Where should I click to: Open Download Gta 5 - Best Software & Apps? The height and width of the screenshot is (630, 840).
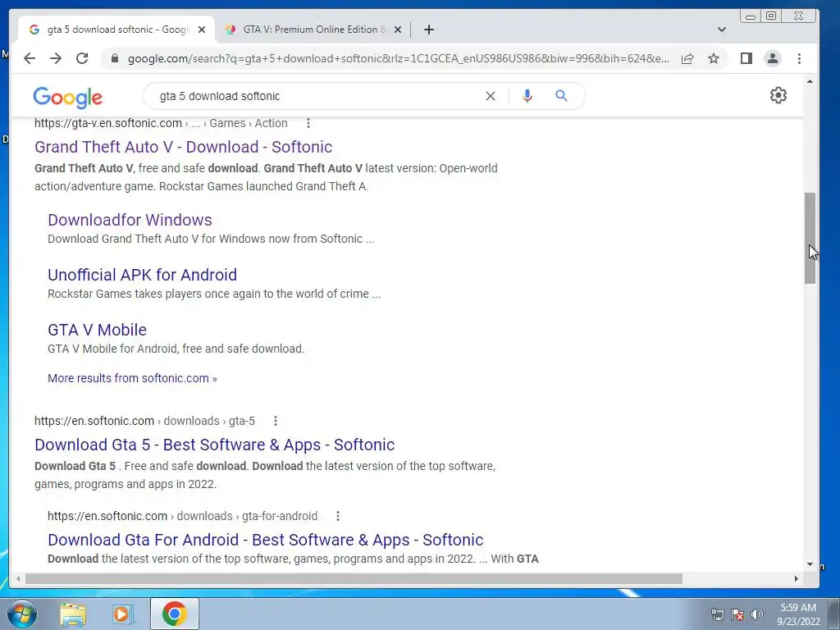click(x=214, y=445)
